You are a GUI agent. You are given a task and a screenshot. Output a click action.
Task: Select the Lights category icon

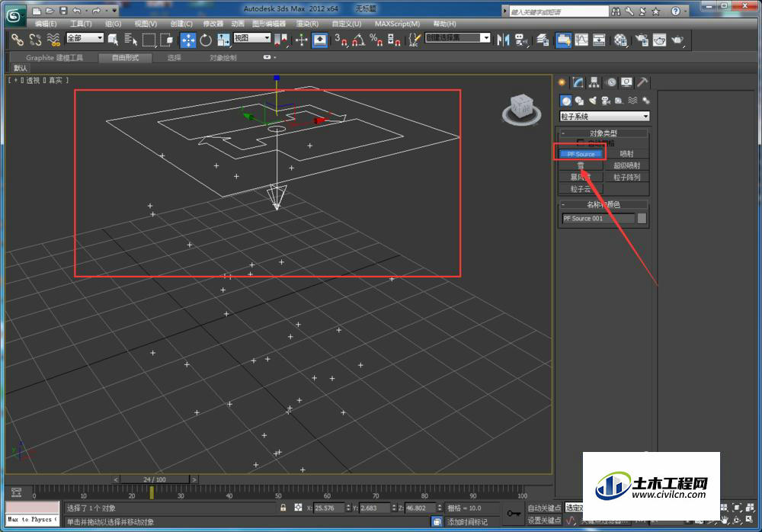click(592, 101)
